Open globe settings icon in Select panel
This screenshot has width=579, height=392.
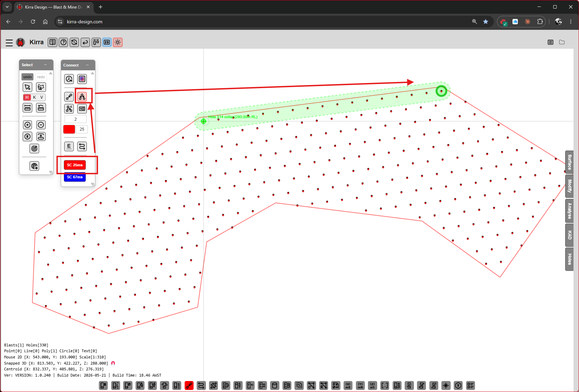click(34, 166)
